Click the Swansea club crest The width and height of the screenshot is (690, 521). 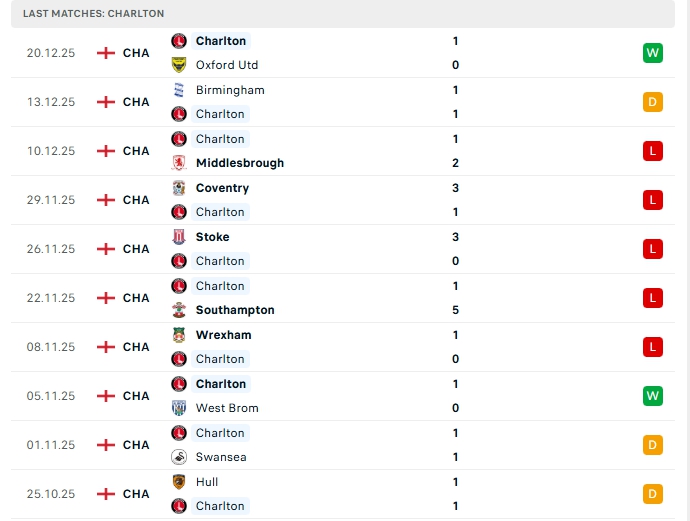point(179,457)
